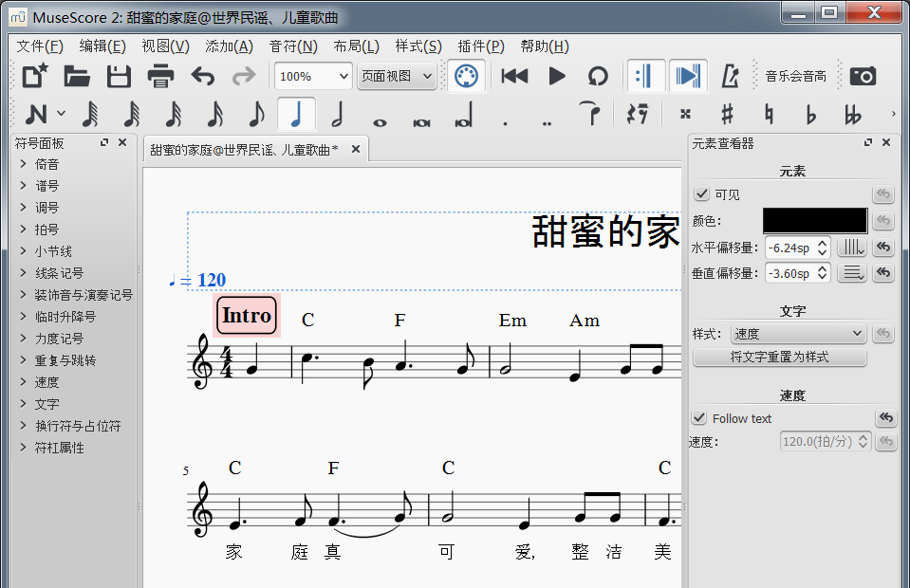Click the Play button in toolbar
This screenshot has width=910, height=588.
point(557,76)
